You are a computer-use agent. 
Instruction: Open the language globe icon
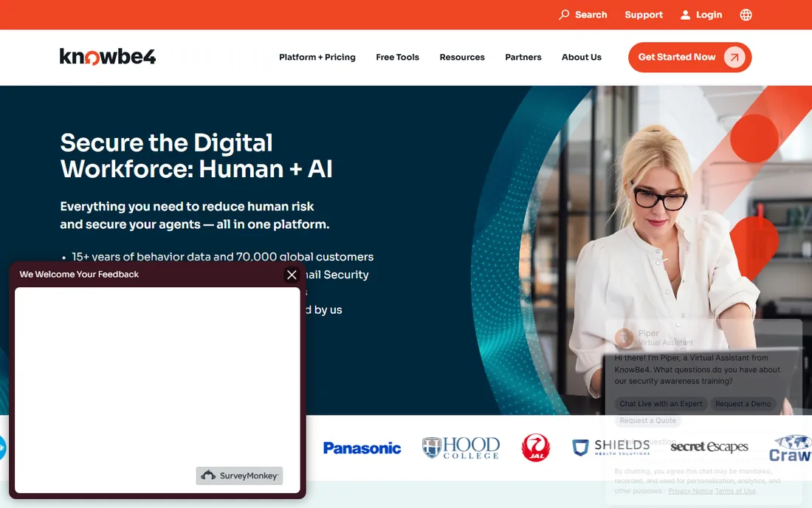click(x=746, y=15)
